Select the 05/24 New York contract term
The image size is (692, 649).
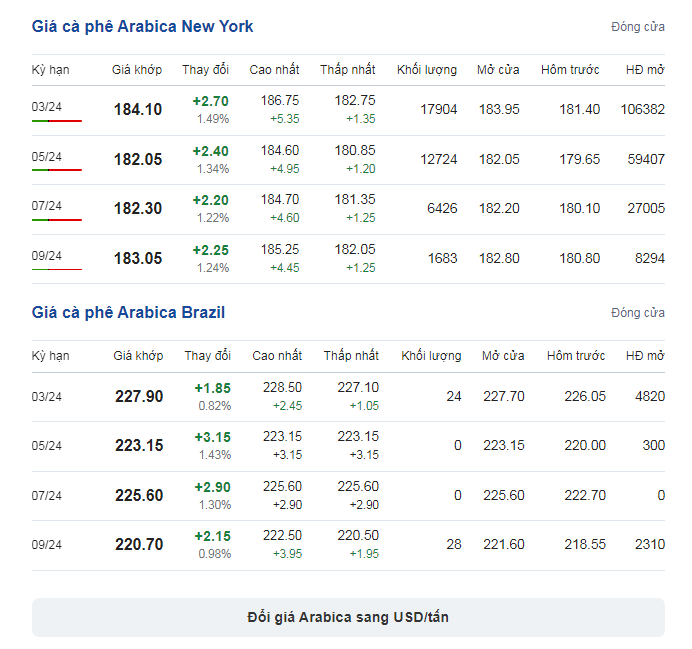pos(47,157)
